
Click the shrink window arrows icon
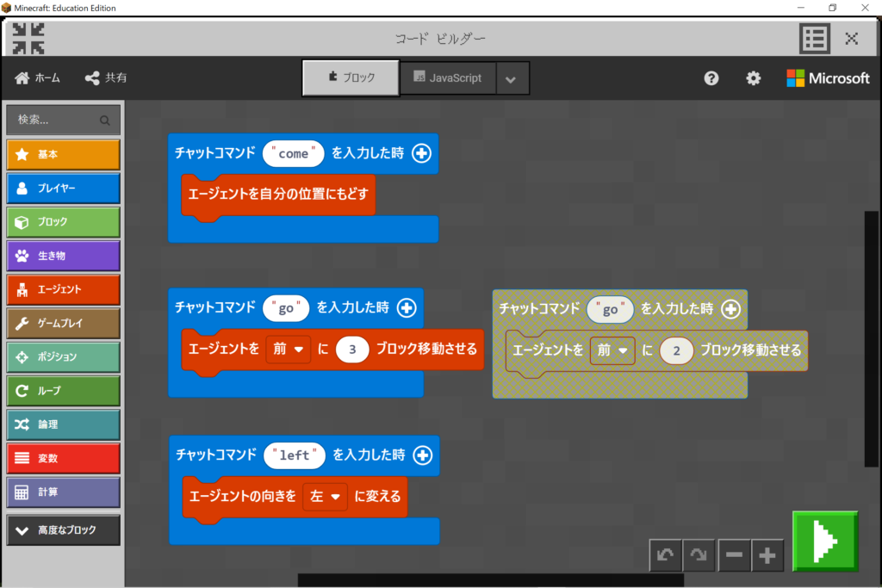(x=29, y=39)
